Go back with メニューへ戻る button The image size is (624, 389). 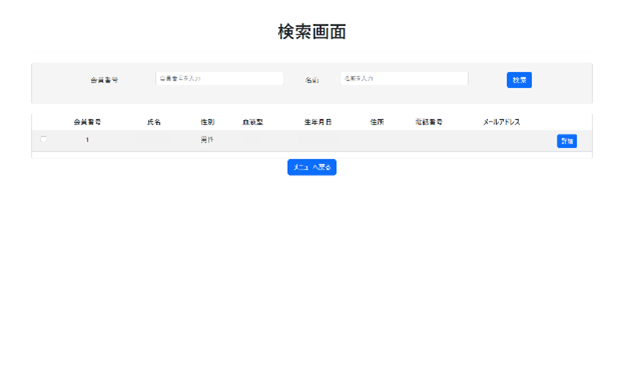312,167
